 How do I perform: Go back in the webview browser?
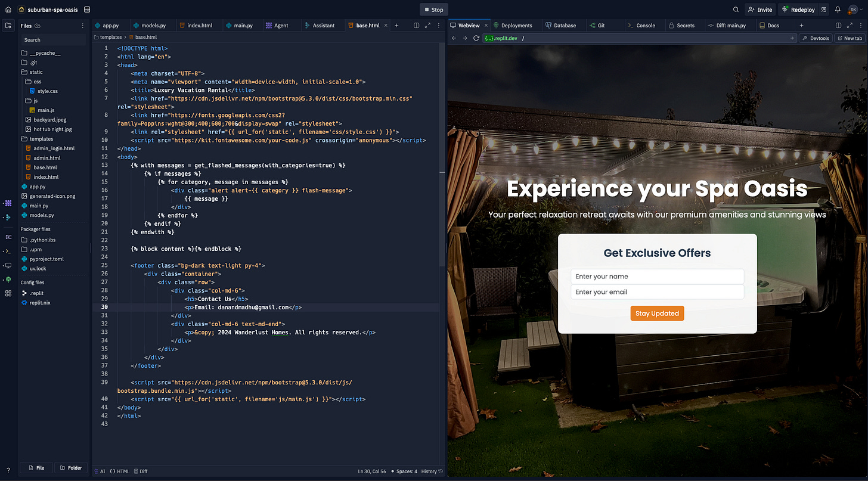click(x=454, y=38)
